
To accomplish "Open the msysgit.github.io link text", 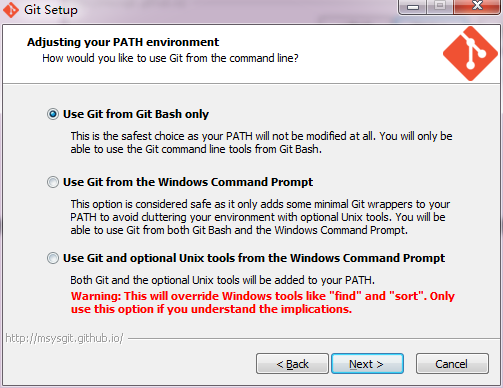I will [x=64, y=338].
